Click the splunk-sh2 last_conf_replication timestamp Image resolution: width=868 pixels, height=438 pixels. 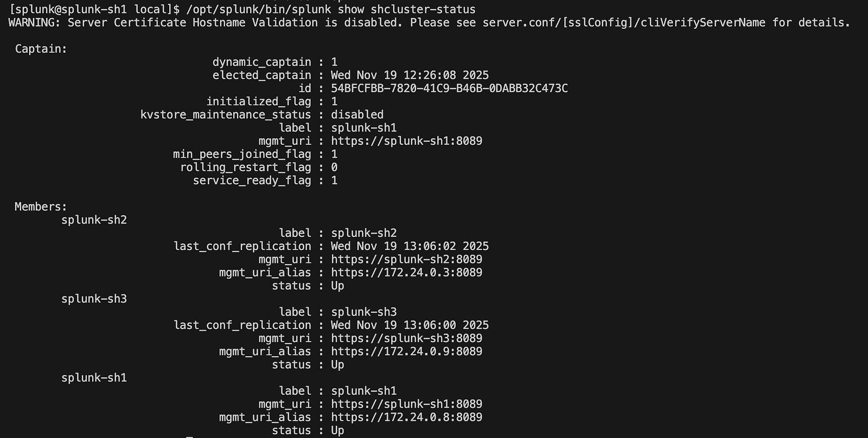click(x=410, y=246)
